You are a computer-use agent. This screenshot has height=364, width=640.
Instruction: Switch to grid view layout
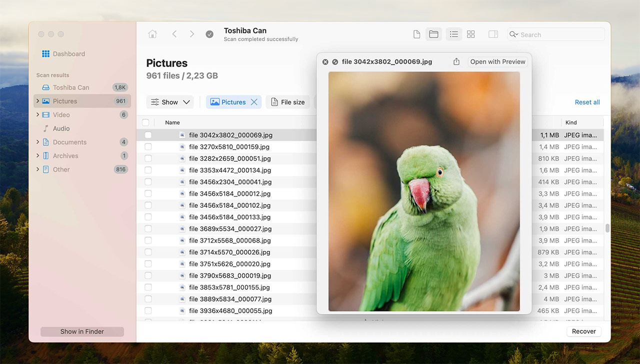(x=470, y=34)
